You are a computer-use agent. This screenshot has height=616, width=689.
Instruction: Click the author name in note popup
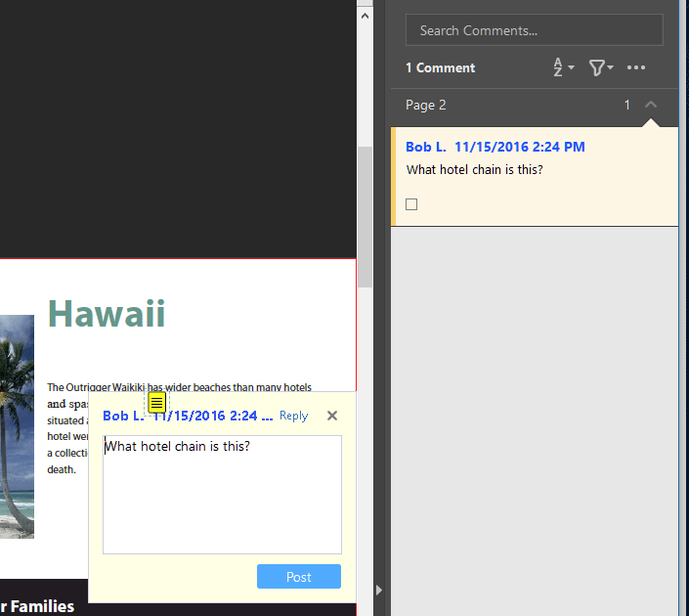point(122,417)
